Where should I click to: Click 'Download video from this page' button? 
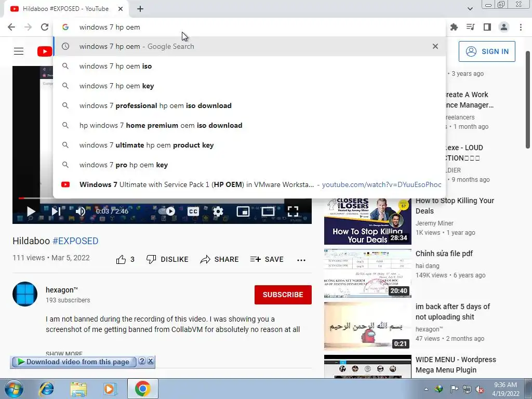(x=74, y=362)
